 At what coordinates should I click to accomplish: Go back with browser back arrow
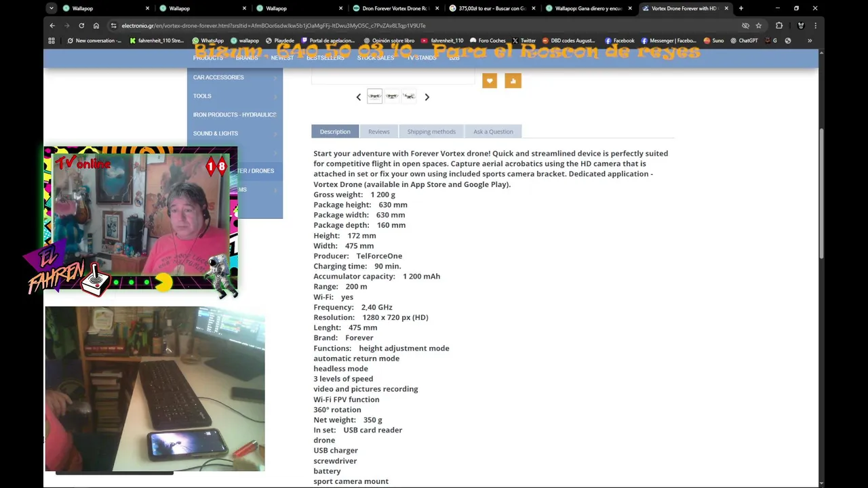coord(52,26)
